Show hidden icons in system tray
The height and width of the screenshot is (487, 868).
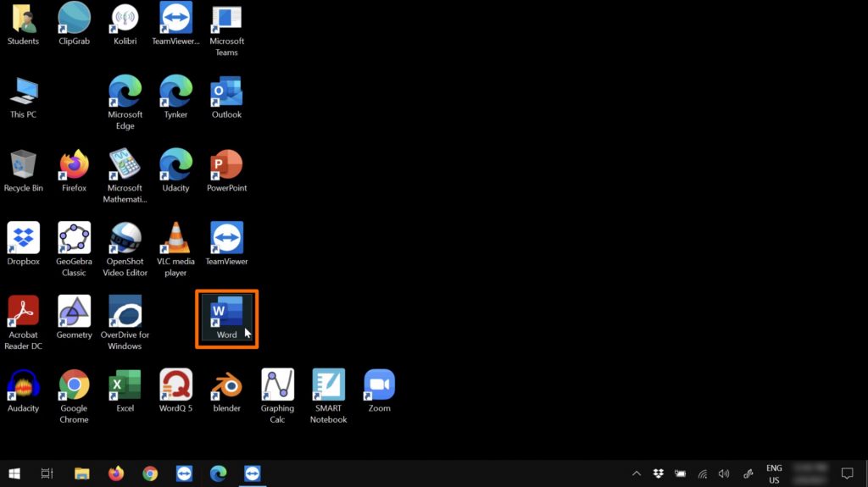(x=637, y=473)
